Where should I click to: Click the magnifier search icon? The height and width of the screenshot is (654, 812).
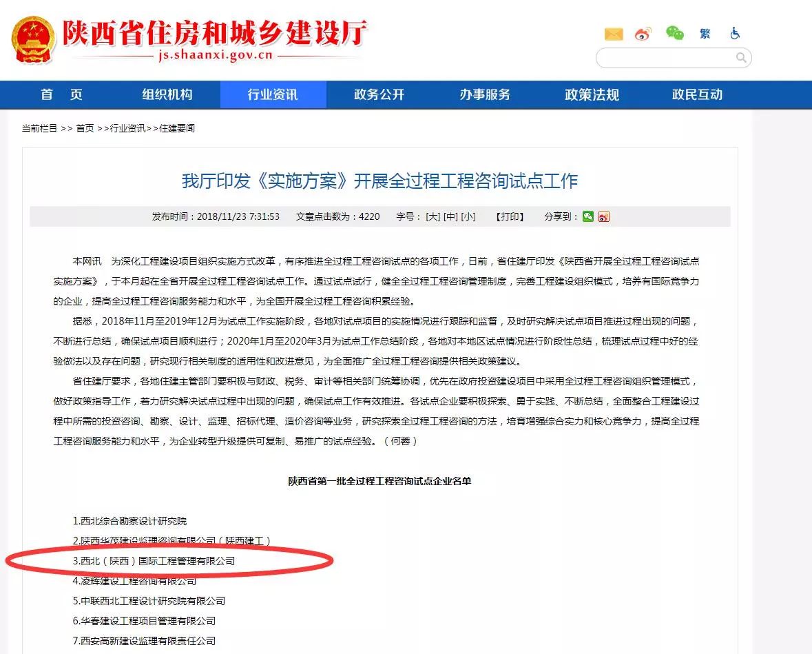pyautogui.click(x=741, y=58)
